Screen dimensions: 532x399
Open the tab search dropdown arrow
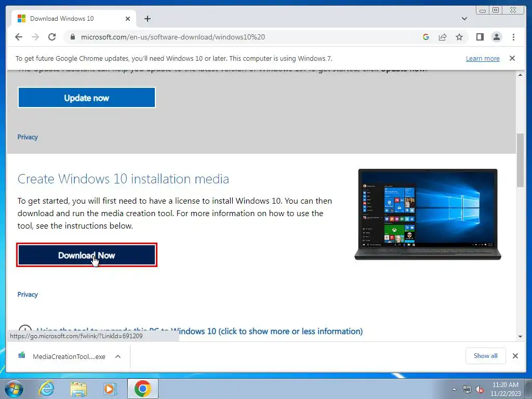tap(464, 19)
